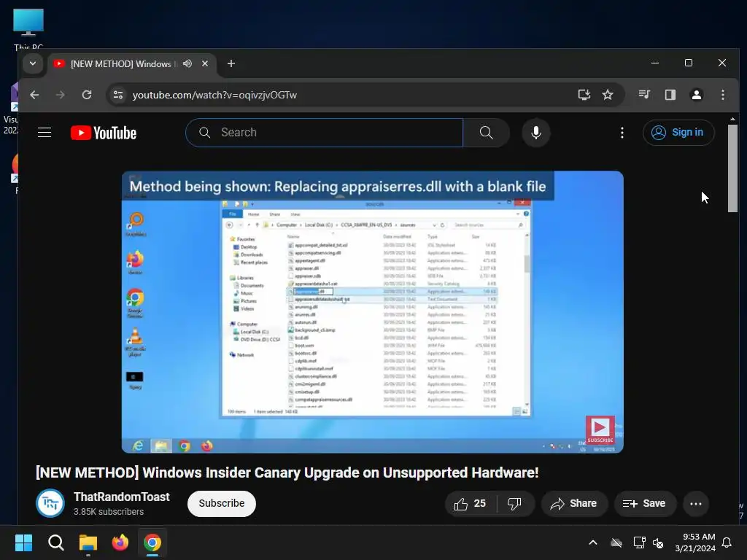Open taskbar Search
747x560 pixels.
coord(55,542)
